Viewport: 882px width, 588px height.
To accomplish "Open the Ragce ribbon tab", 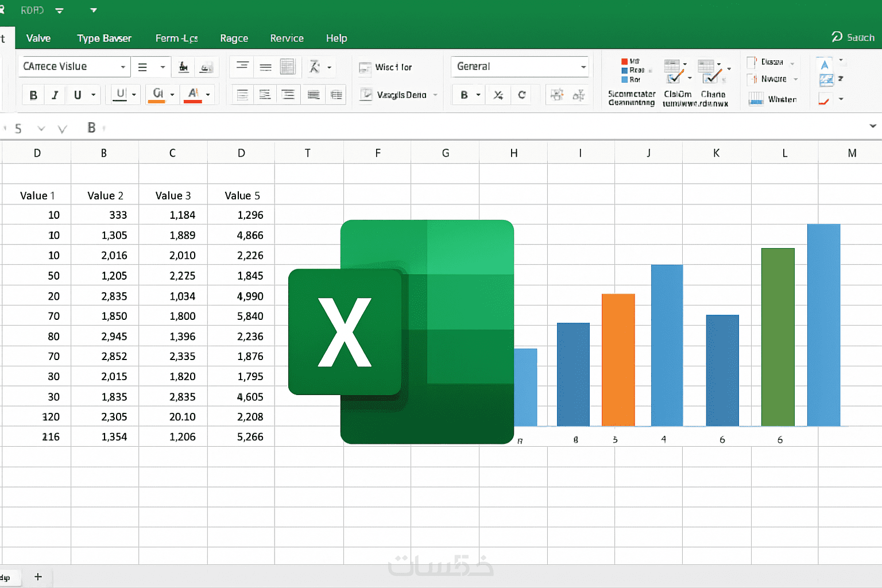I will coord(234,38).
